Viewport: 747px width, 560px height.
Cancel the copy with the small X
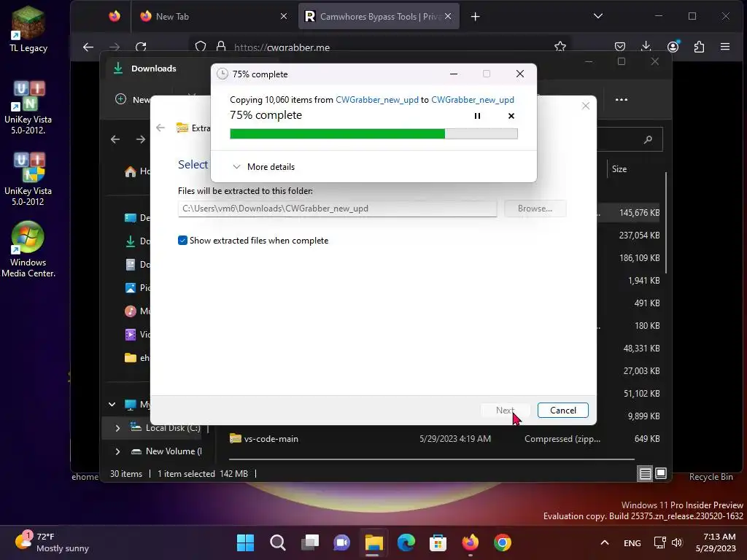coord(511,116)
